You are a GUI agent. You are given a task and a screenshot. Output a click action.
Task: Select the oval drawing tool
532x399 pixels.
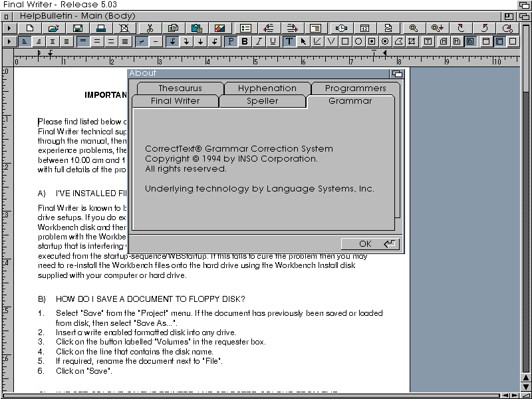point(358,41)
